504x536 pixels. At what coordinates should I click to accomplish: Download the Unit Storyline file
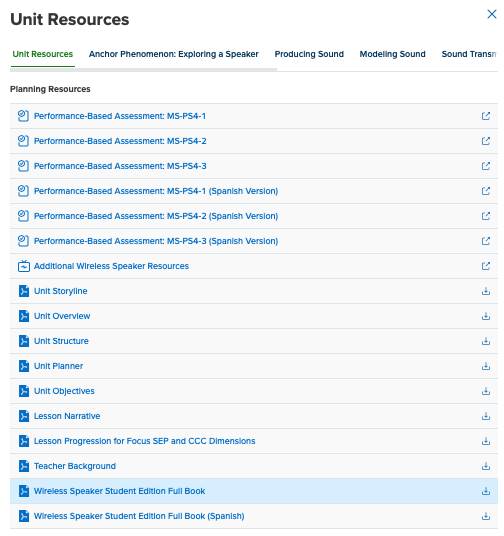click(486, 291)
